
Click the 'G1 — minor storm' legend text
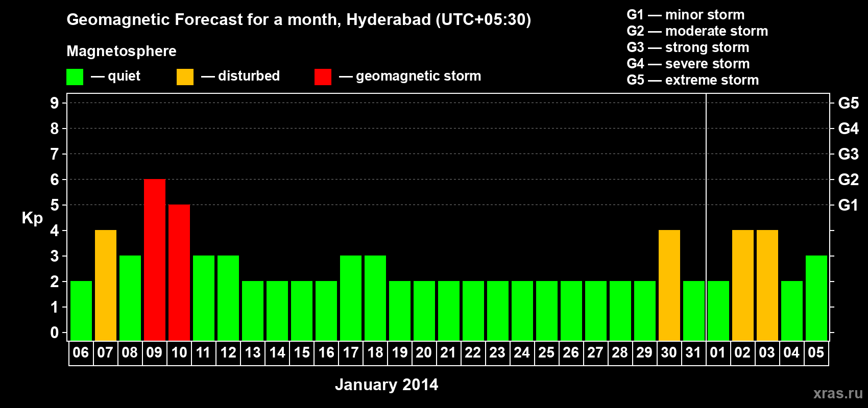(685, 15)
